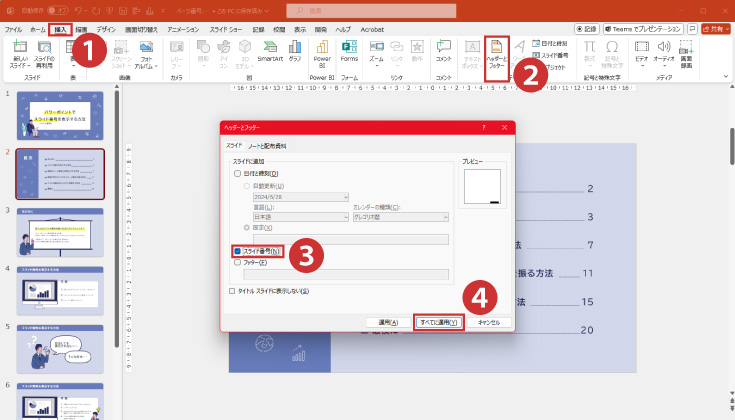Uncheck the Slide number checkbox
Viewport: 735px width, 420px height.
coord(237,251)
